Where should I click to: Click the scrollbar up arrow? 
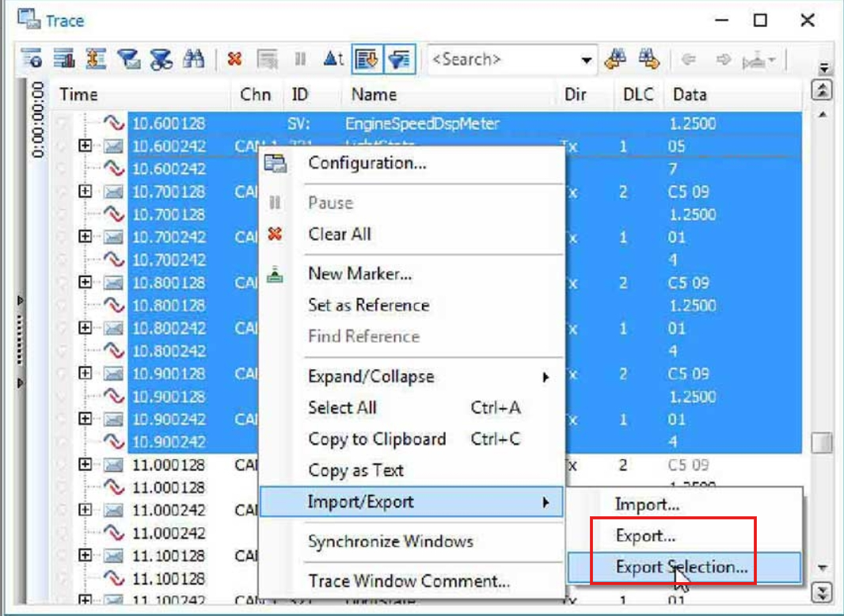(x=822, y=115)
